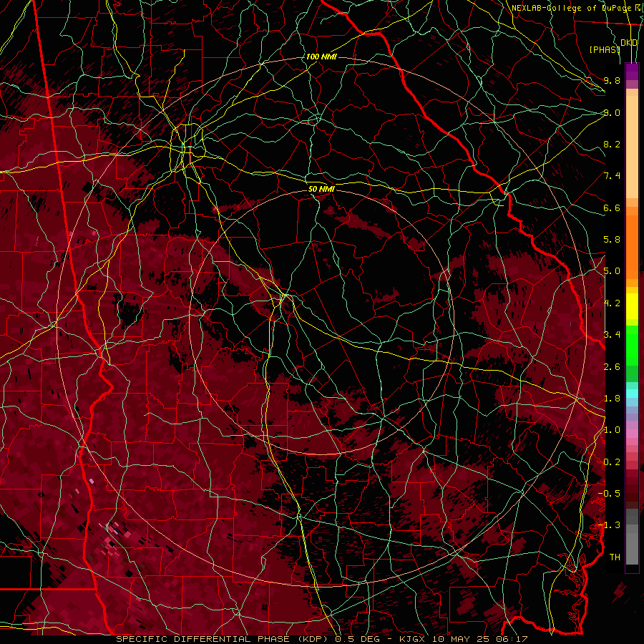The height and width of the screenshot is (644, 644).
Task: Click the "[PHAS]" label above the legend
Action: [x=605, y=49]
